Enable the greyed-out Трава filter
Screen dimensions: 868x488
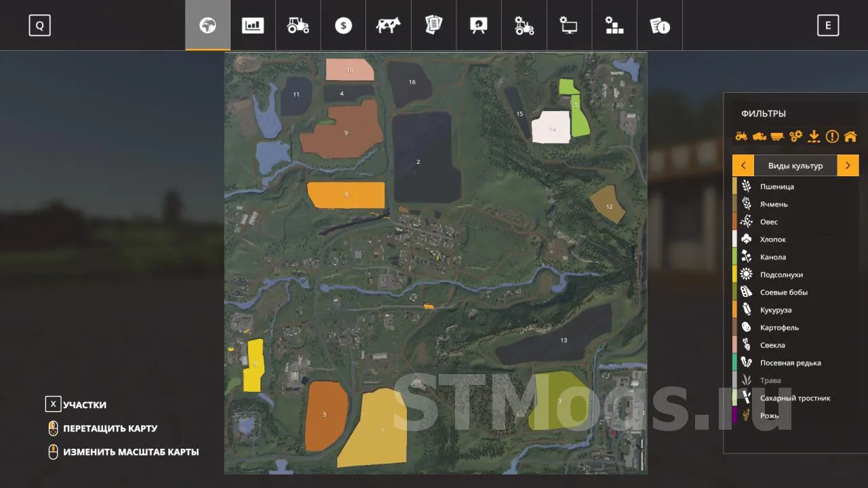[x=795, y=380]
